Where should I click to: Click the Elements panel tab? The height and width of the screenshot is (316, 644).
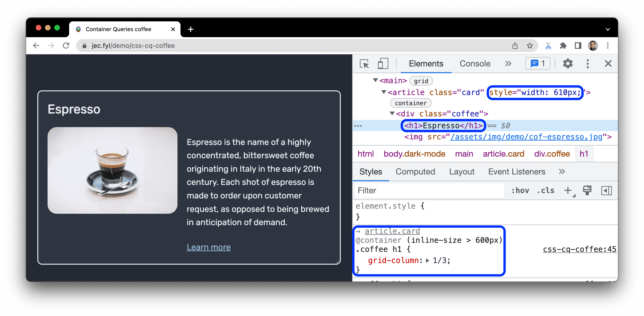(426, 64)
